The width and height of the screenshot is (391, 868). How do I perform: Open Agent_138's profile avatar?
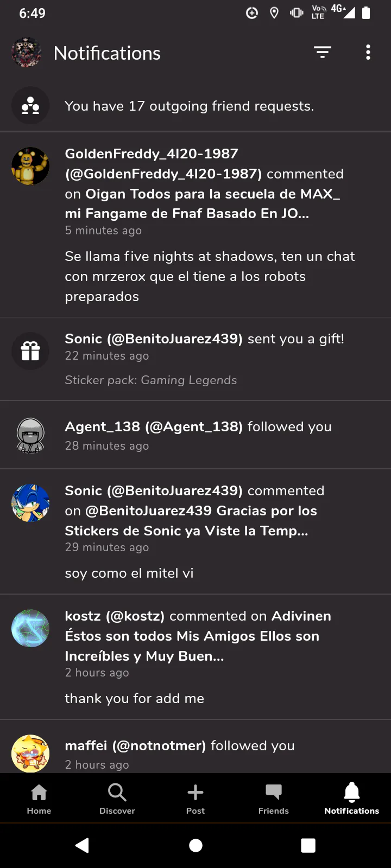[x=30, y=435]
